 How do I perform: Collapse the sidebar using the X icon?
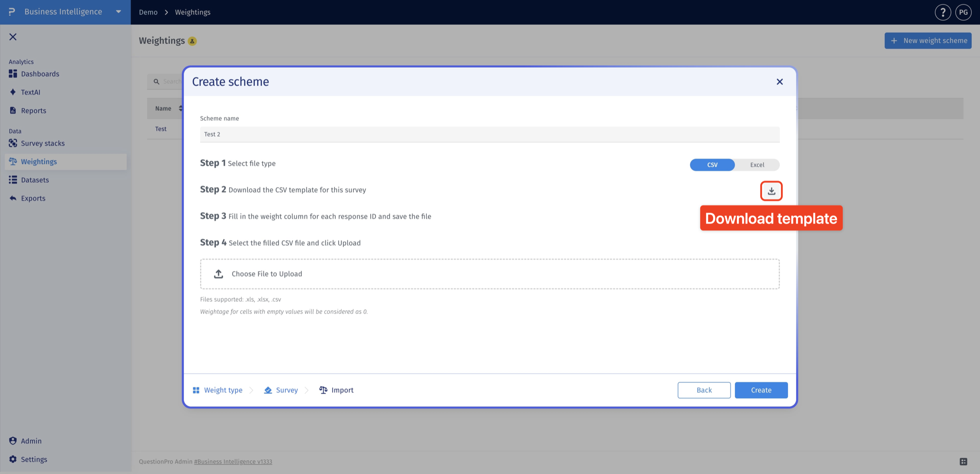tap(13, 37)
